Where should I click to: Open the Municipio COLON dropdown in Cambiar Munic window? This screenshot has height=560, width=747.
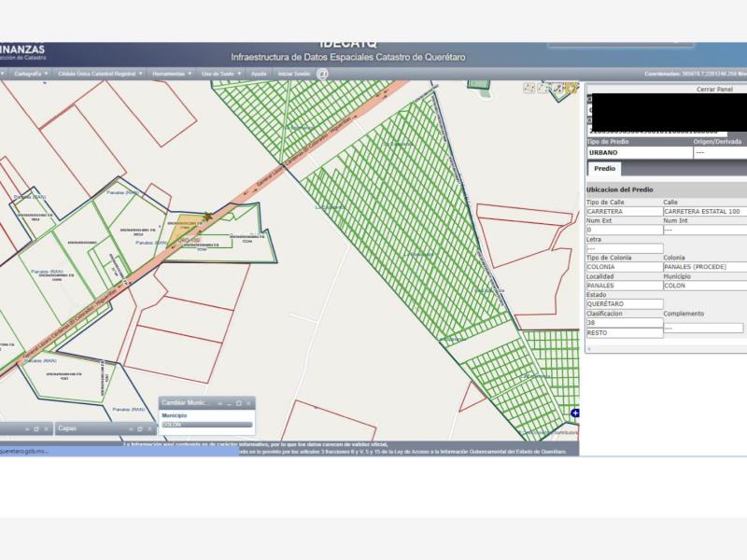click(206, 425)
